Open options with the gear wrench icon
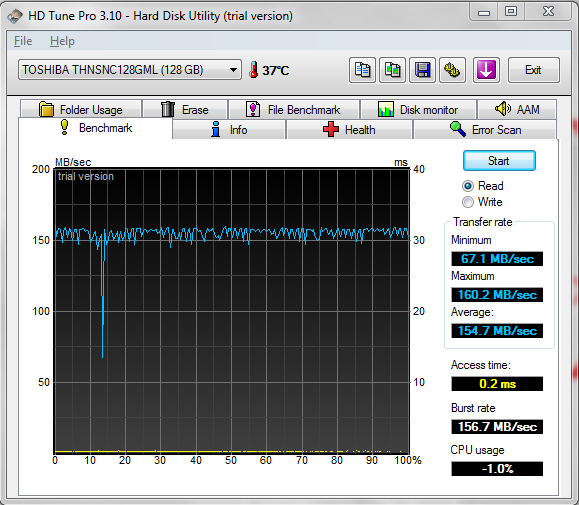The height and width of the screenshot is (505, 579). (452, 70)
